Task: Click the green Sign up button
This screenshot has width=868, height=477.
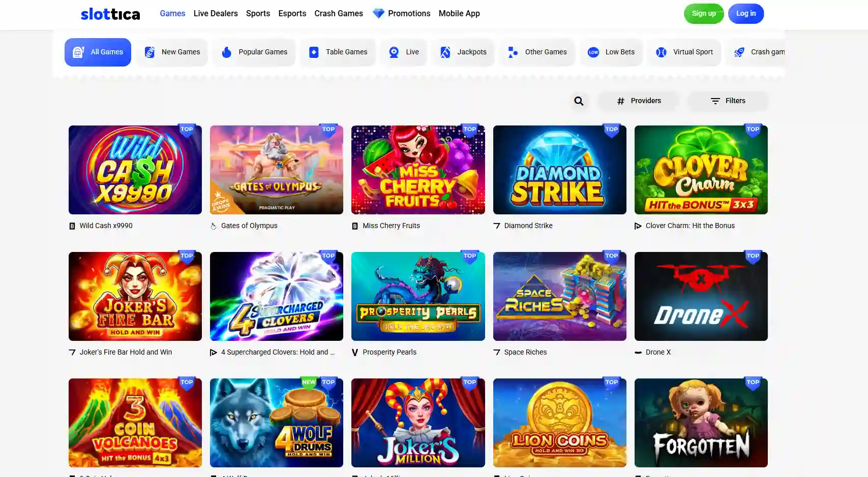Action: (704, 14)
